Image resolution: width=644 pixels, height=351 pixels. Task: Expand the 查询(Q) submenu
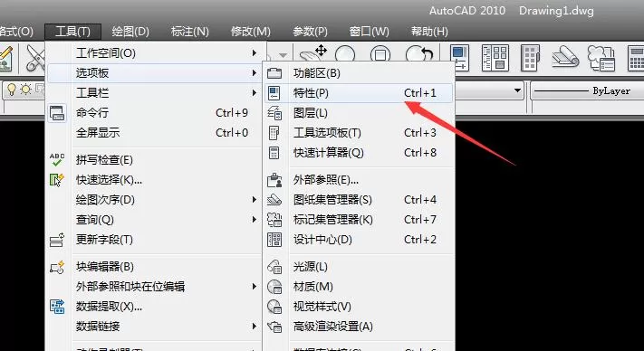[x=154, y=220]
